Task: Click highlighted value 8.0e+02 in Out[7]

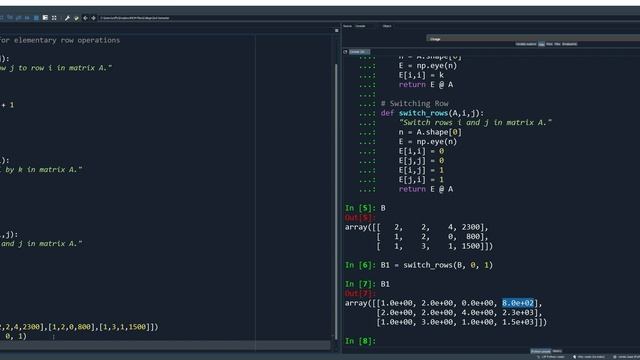Action: [518, 303]
